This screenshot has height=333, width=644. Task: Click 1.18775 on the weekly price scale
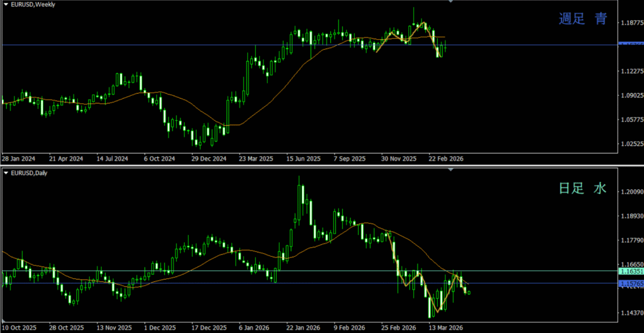[630, 23]
